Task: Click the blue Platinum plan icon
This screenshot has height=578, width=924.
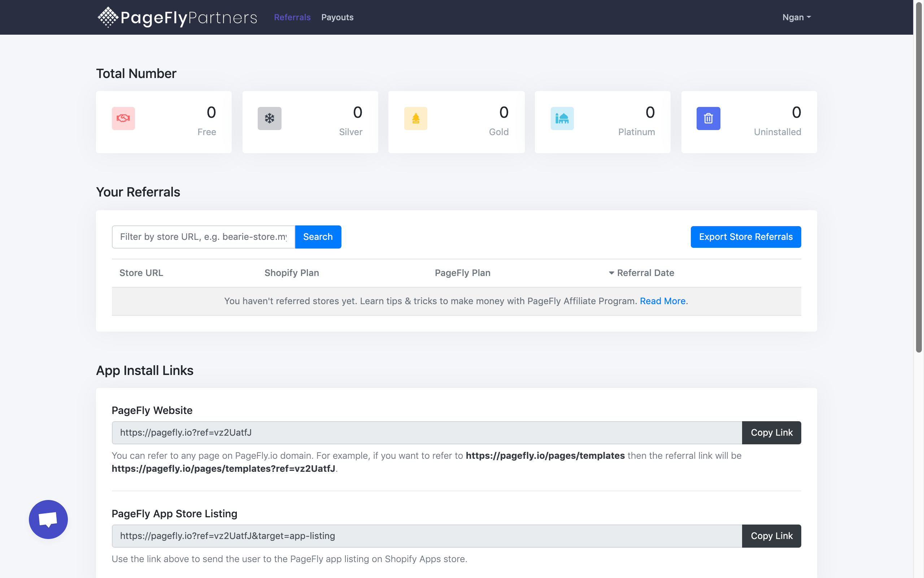Action: pyautogui.click(x=562, y=118)
